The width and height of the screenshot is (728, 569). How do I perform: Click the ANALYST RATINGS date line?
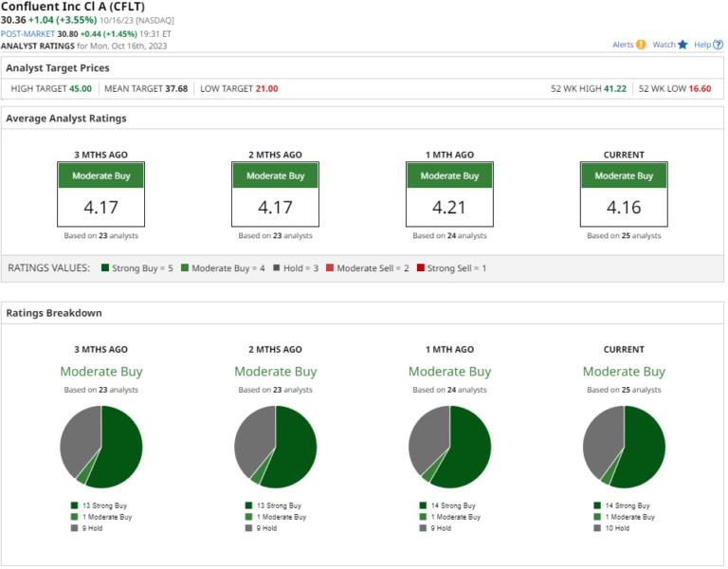tap(84, 46)
